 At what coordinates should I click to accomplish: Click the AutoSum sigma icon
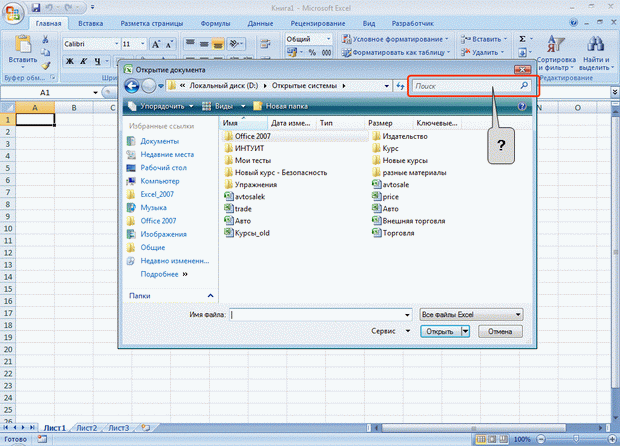(522, 39)
